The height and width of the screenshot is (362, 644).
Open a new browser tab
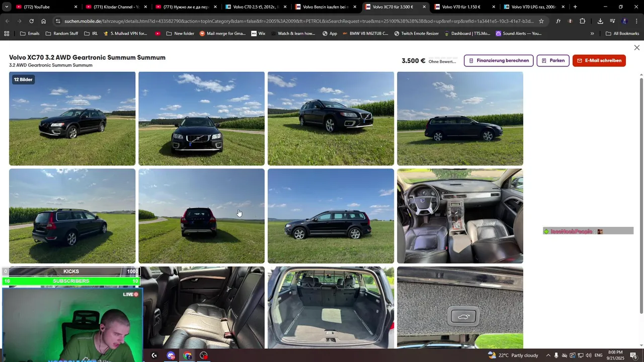(x=575, y=7)
